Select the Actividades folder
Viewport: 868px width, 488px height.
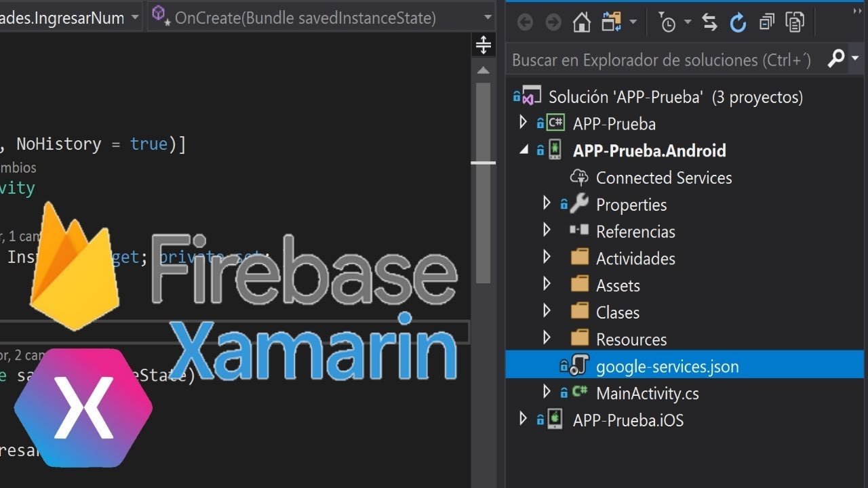coord(635,258)
